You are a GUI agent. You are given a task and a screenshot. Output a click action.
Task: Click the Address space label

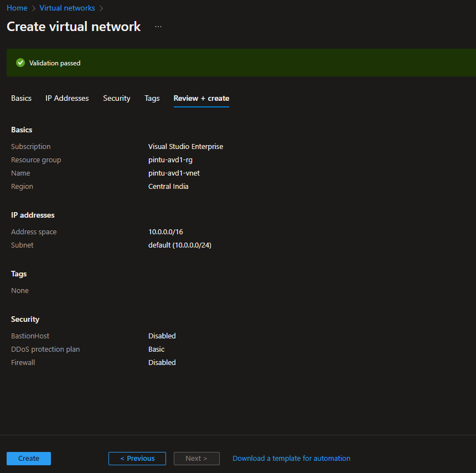pos(34,232)
